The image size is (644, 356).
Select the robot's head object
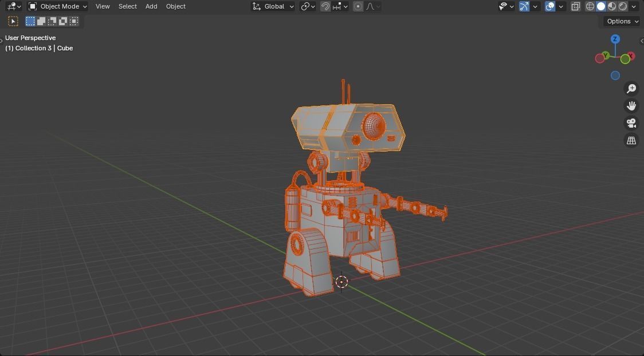click(348, 126)
